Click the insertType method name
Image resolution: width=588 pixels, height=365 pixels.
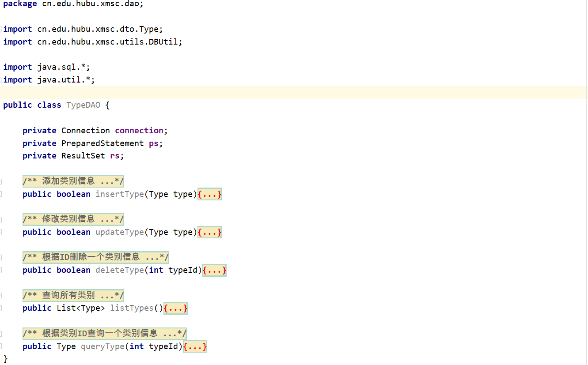click(119, 194)
